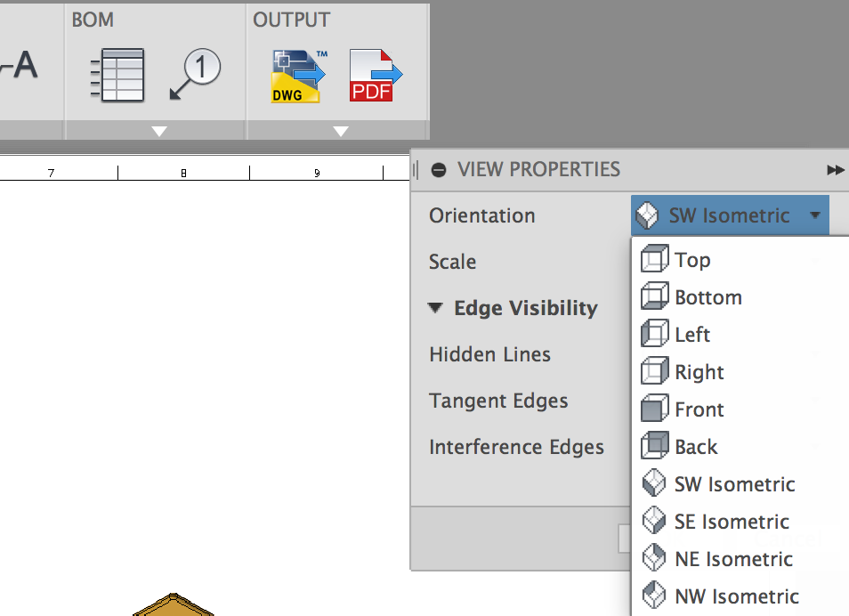The width and height of the screenshot is (849, 616).
Task: Click the Front view cube icon
Action: pyautogui.click(x=655, y=408)
